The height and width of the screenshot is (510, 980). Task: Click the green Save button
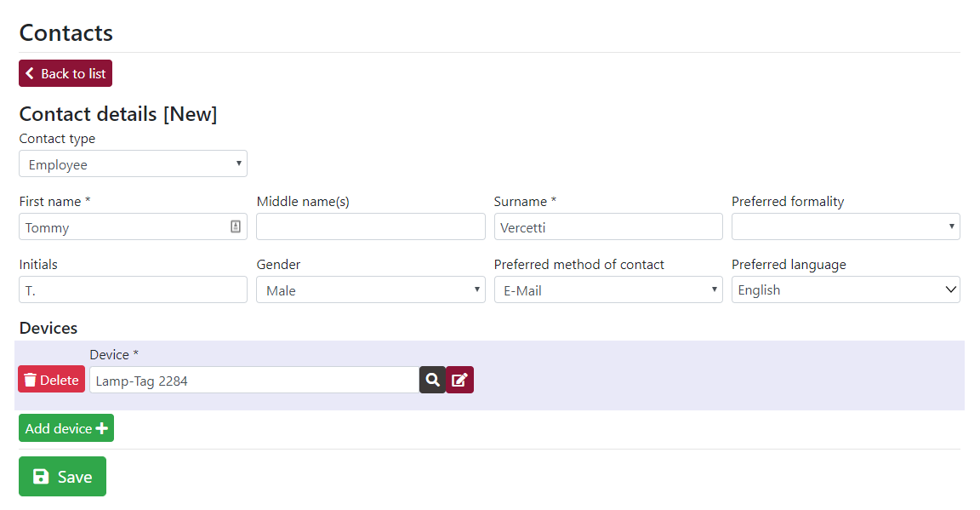tap(62, 477)
